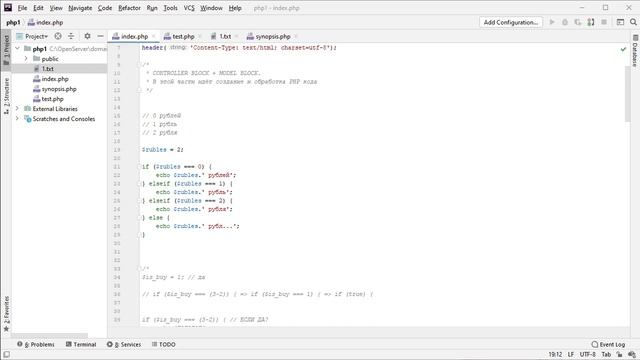Open the Problems tool window

(36, 344)
